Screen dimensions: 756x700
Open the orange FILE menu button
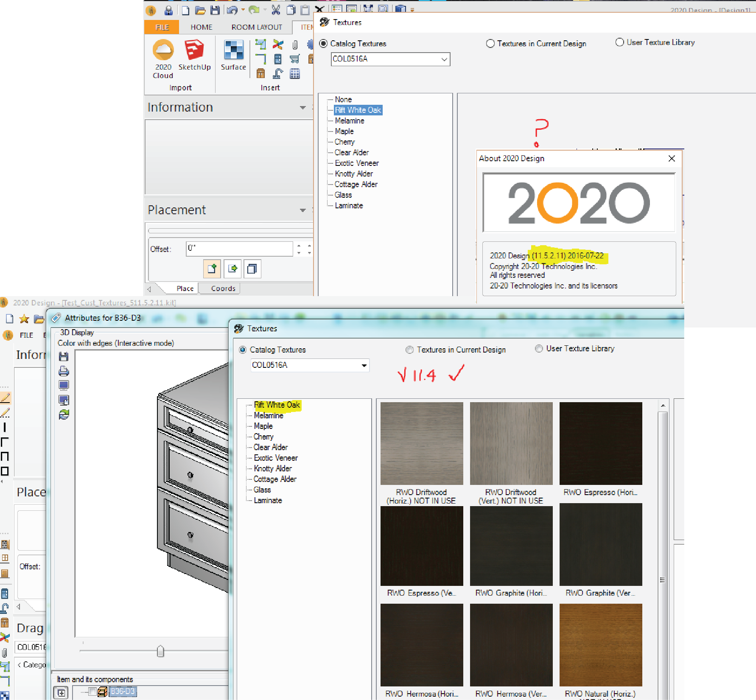(162, 27)
